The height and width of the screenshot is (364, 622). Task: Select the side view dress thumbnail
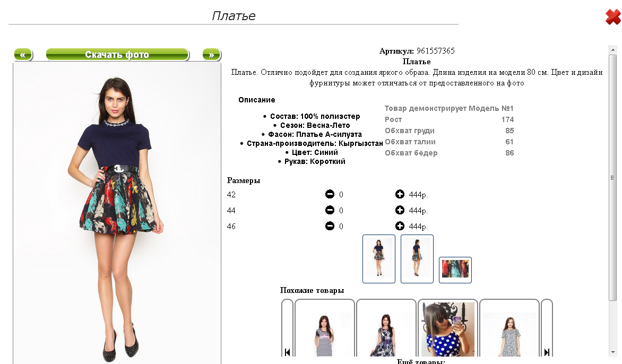(417, 258)
